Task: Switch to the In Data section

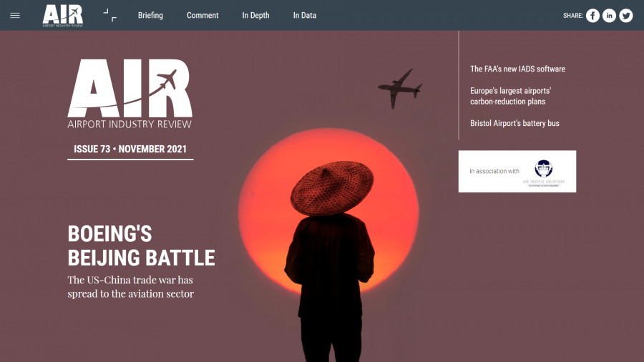Action: click(x=304, y=16)
